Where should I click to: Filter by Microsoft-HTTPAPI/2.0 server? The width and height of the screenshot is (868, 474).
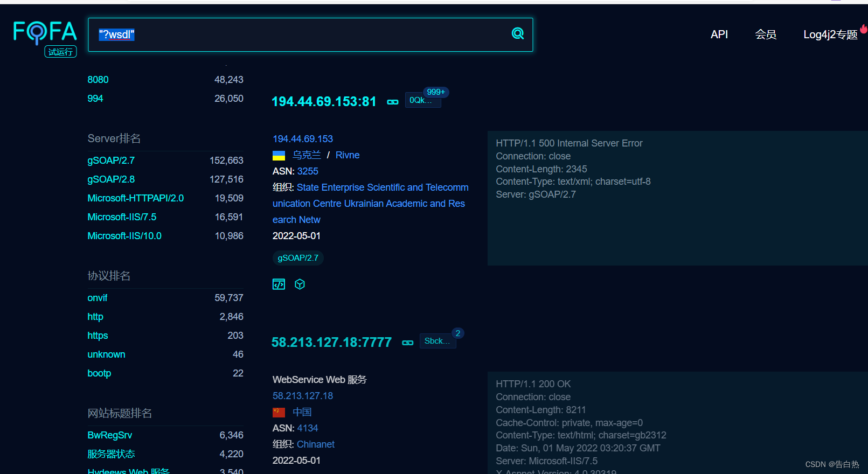click(136, 198)
